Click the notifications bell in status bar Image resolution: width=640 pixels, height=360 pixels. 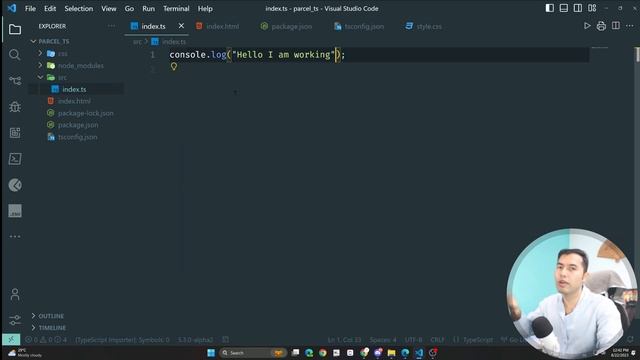coord(631,339)
